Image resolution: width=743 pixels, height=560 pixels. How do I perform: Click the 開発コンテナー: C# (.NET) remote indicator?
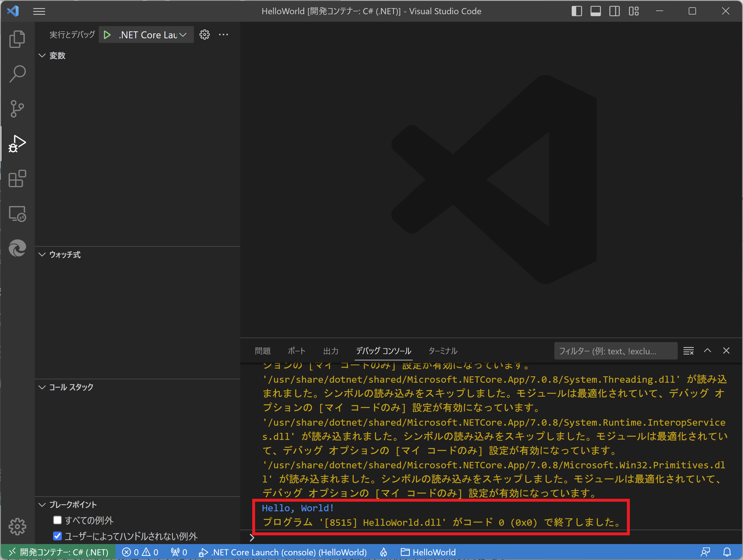point(58,552)
